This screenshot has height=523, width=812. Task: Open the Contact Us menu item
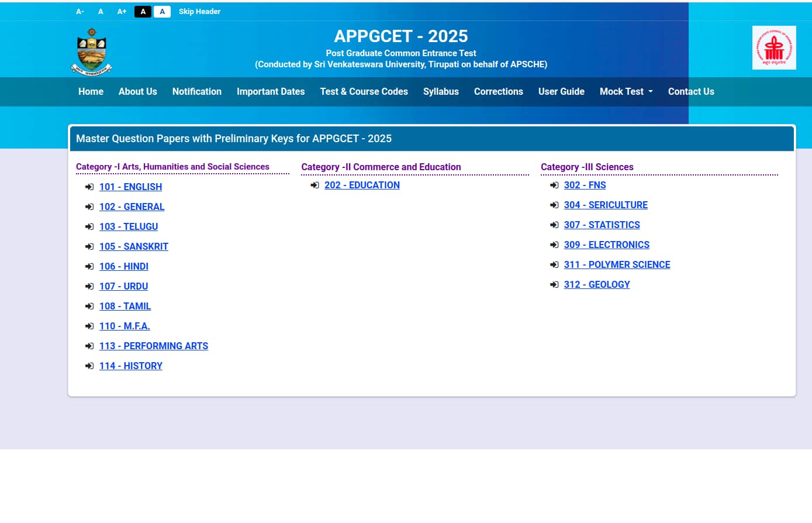tap(691, 92)
